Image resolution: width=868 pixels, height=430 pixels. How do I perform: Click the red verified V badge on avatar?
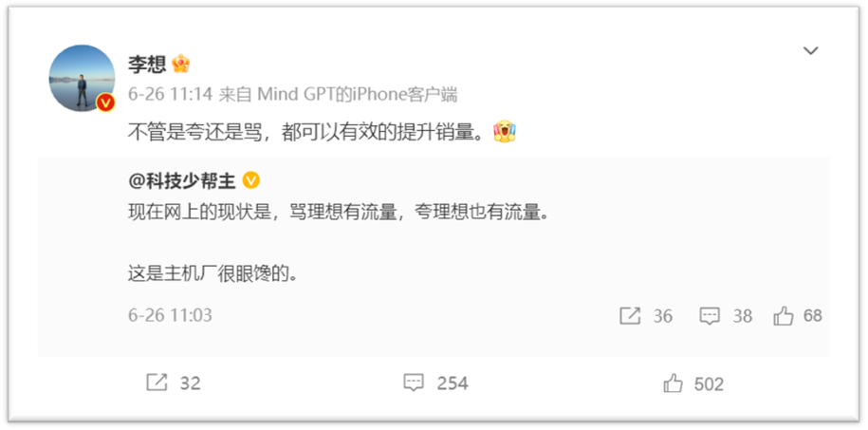pyautogui.click(x=105, y=103)
